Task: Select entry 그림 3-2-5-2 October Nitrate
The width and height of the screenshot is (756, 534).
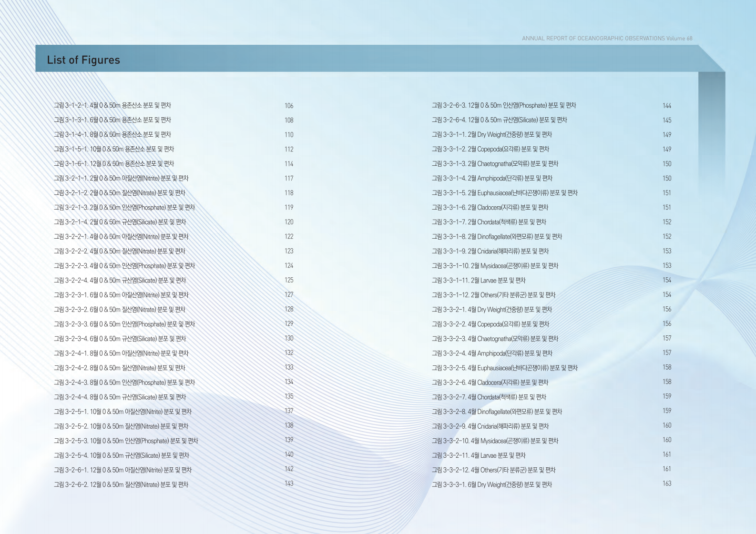Action: [x=121, y=426]
